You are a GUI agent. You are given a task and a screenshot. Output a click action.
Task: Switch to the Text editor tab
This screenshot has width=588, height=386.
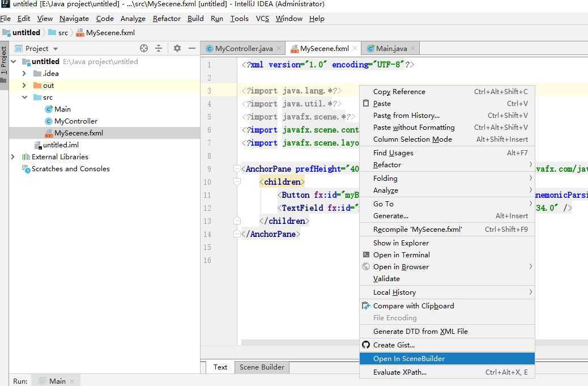pos(220,367)
